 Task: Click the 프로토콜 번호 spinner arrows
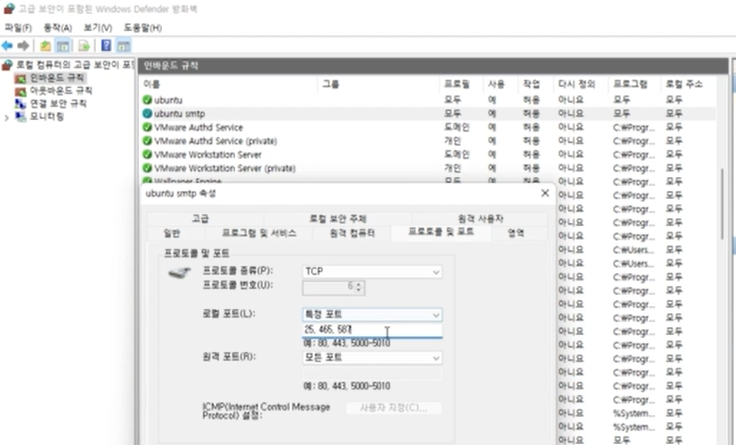pyautogui.click(x=359, y=287)
